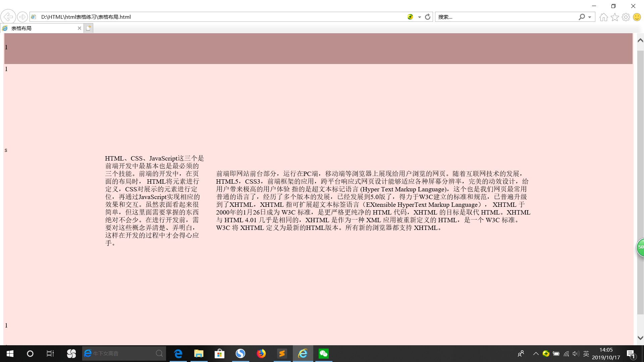Open Favorites star icon
This screenshot has height=362, width=644.
(614, 17)
